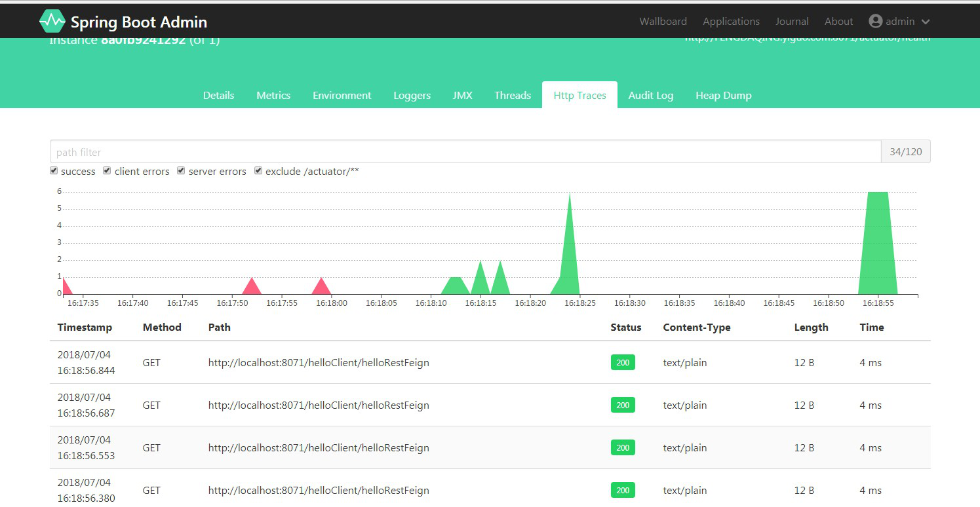Click the 200 status badge of the 16:18:56.844 row

tap(623, 362)
